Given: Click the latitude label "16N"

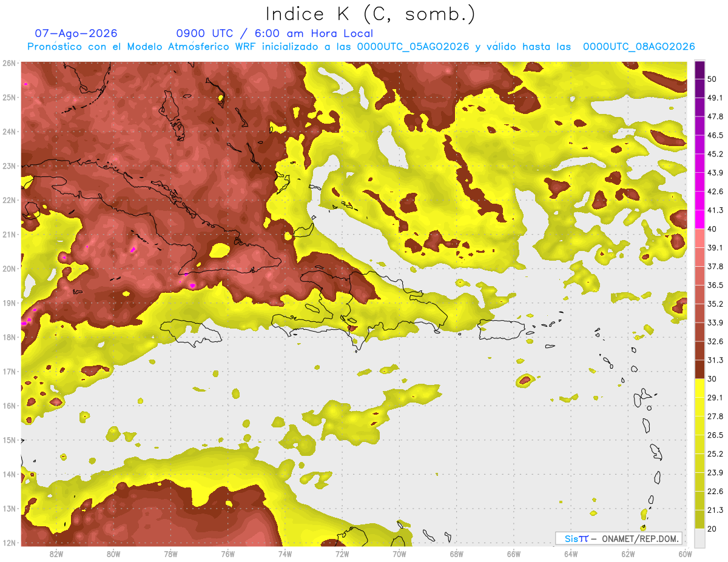Looking at the screenshot, I should coord(8,406).
